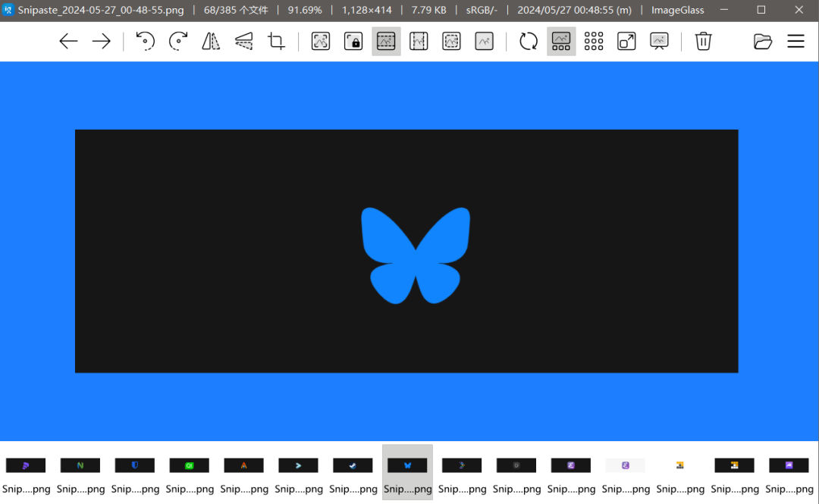819x504 pixels.
Task: Click the blue butterfly image in the viewer
Action: pos(416,255)
